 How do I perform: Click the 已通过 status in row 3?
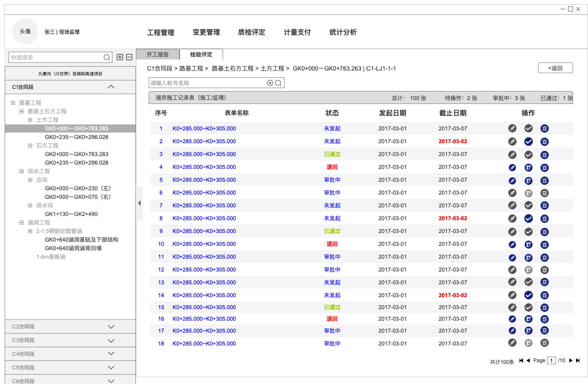(x=332, y=154)
